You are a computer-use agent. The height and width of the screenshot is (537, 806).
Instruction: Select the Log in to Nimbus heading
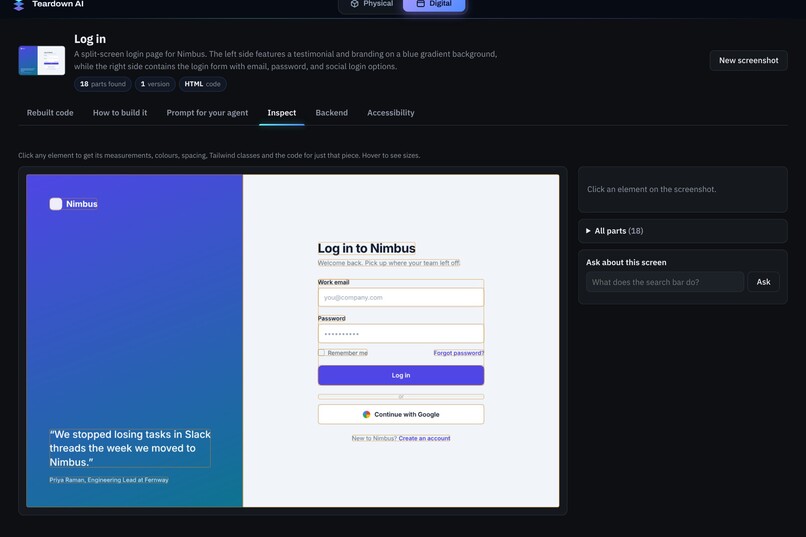(x=367, y=248)
